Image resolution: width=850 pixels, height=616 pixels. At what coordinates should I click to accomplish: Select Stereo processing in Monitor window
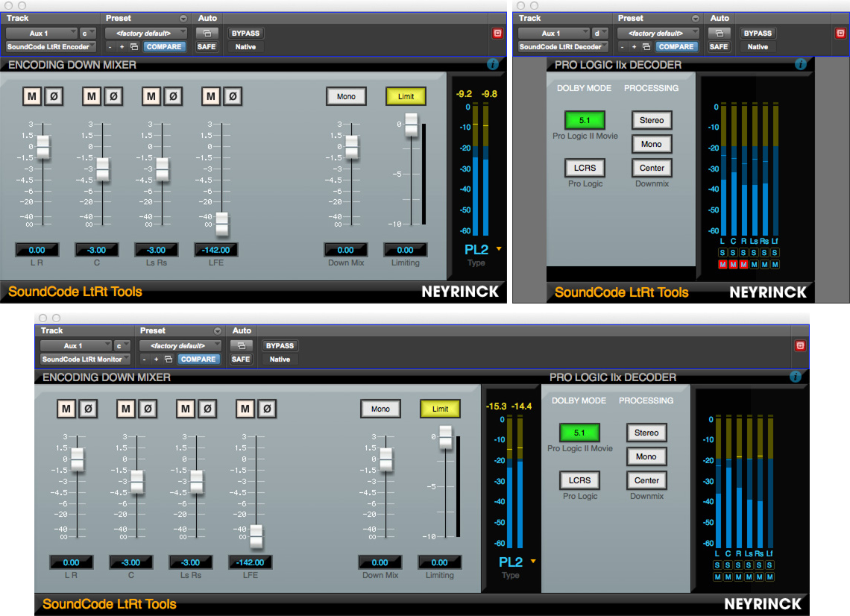[x=646, y=433]
